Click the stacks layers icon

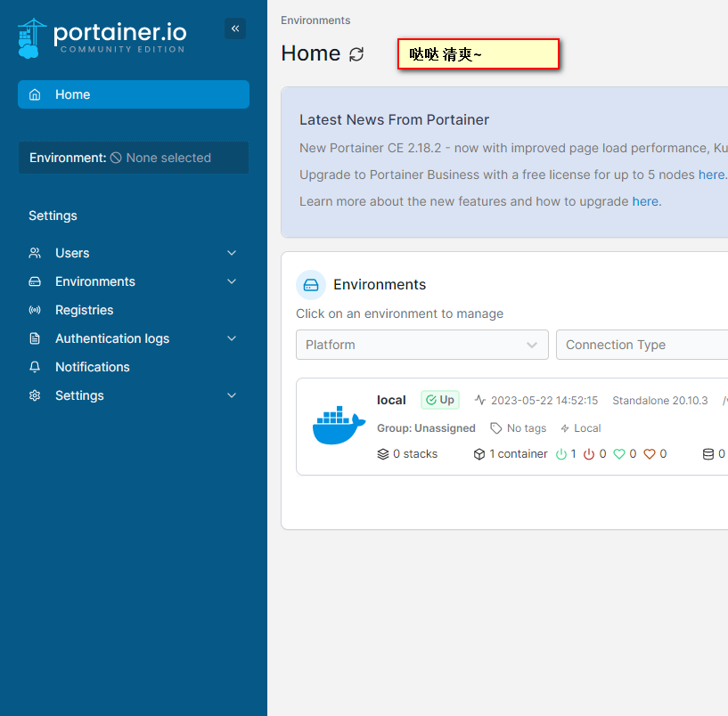click(x=383, y=454)
